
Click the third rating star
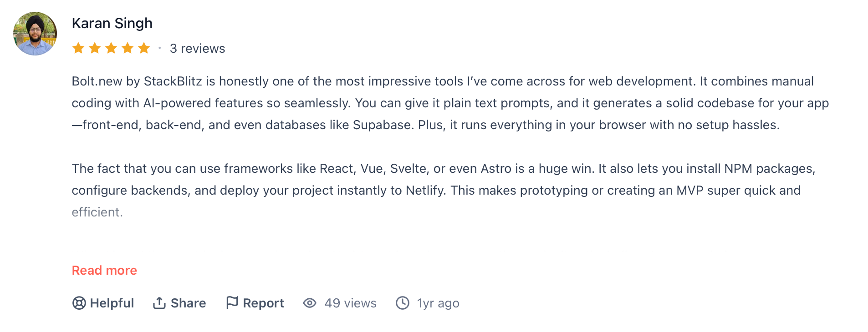pos(111,48)
